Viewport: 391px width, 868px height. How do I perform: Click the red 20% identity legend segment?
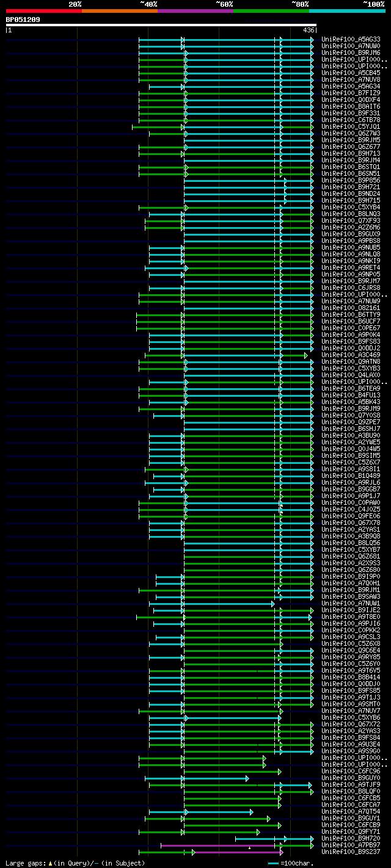tap(44, 11)
